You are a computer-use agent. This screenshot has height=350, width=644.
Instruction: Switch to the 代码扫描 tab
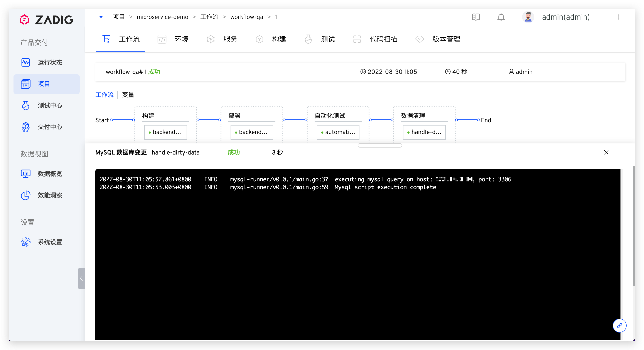coord(383,39)
